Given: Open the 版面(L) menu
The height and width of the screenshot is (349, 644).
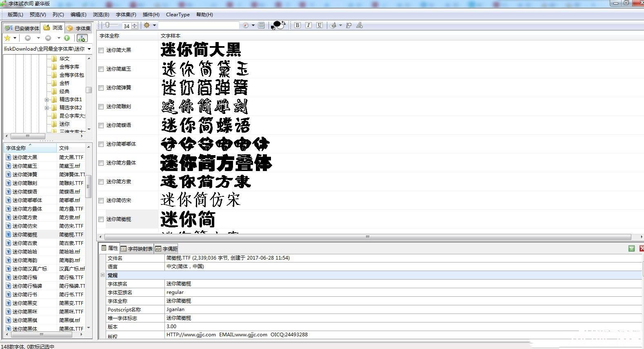Looking at the screenshot, I should click(16, 14).
